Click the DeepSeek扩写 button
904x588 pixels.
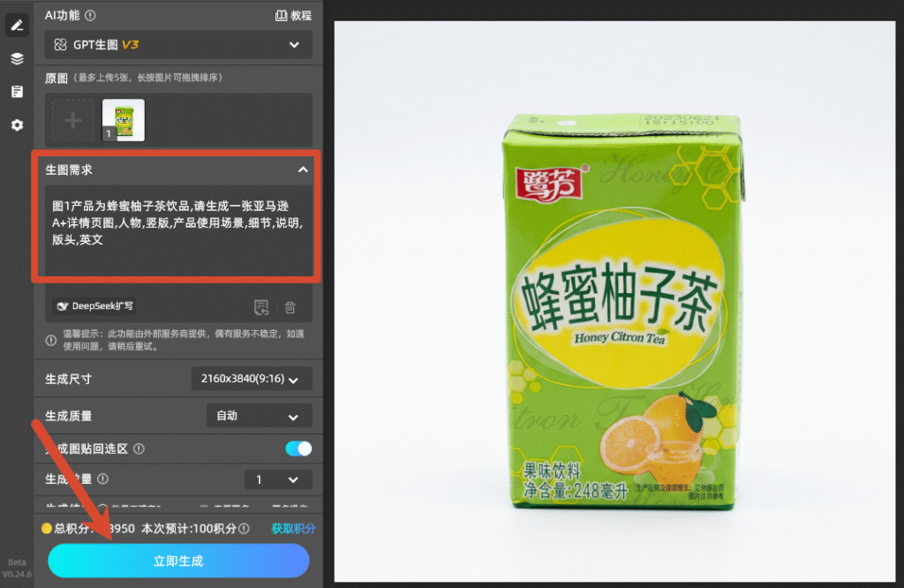95,306
